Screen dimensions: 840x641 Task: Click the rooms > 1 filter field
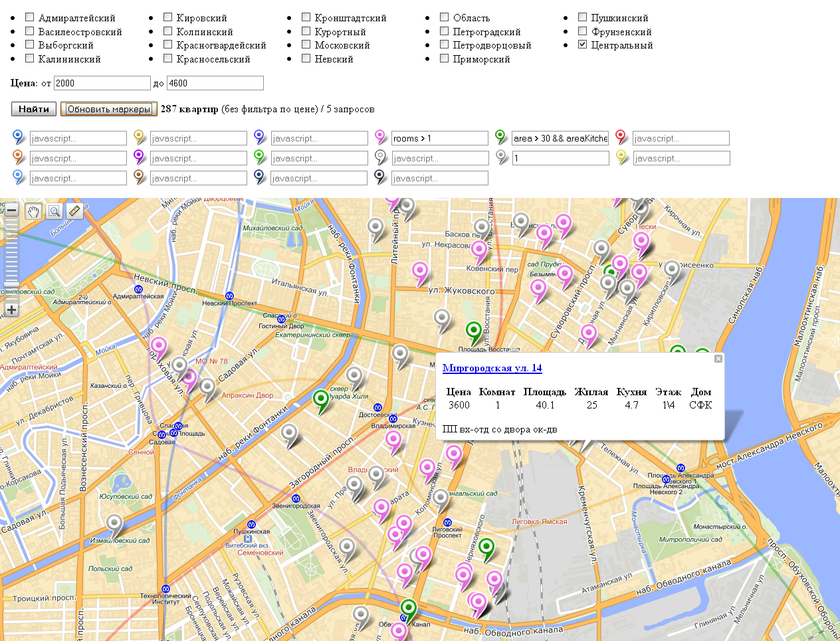point(439,138)
